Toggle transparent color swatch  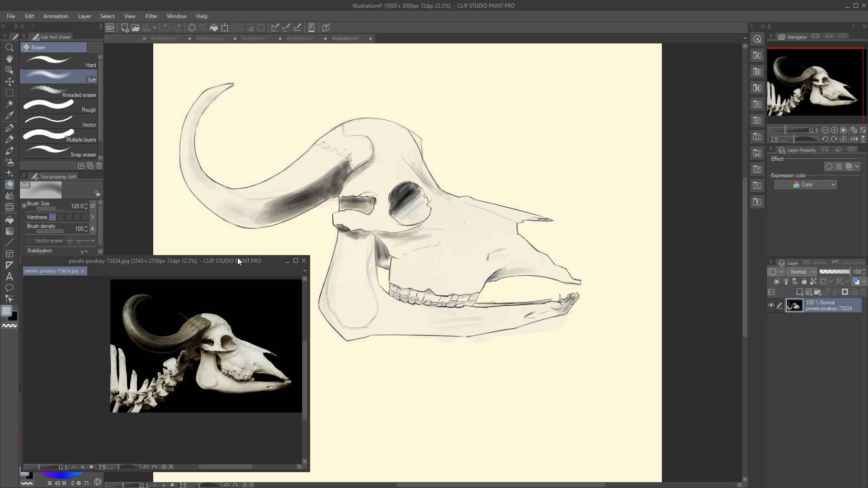click(9, 326)
